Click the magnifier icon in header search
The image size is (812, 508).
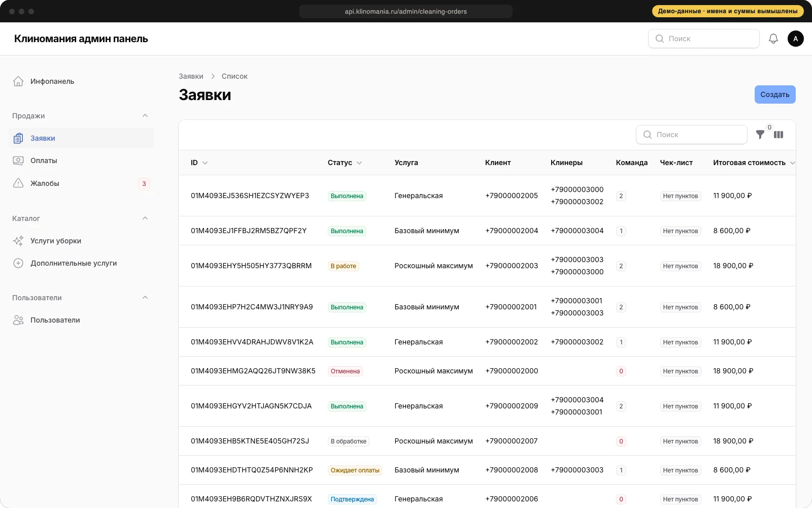[x=660, y=39]
